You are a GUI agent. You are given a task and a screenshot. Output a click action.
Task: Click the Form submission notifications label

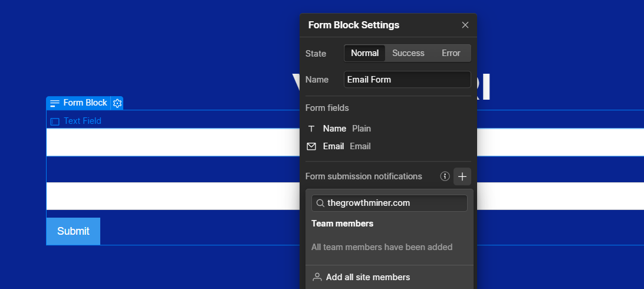[363, 176]
